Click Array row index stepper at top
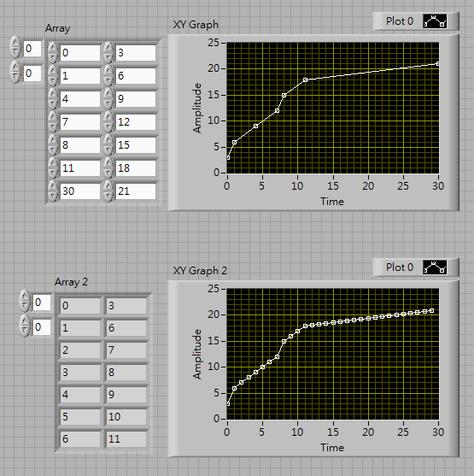The height and width of the screenshot is (476, 474). 15,47
